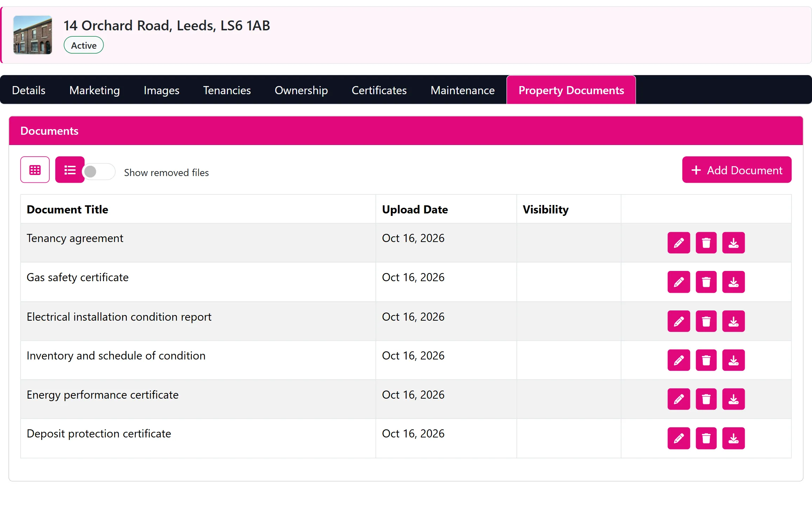Click the Add Document button
Image resolution: width=812 pixels, height=508 pixels.
tap(737, 170)
